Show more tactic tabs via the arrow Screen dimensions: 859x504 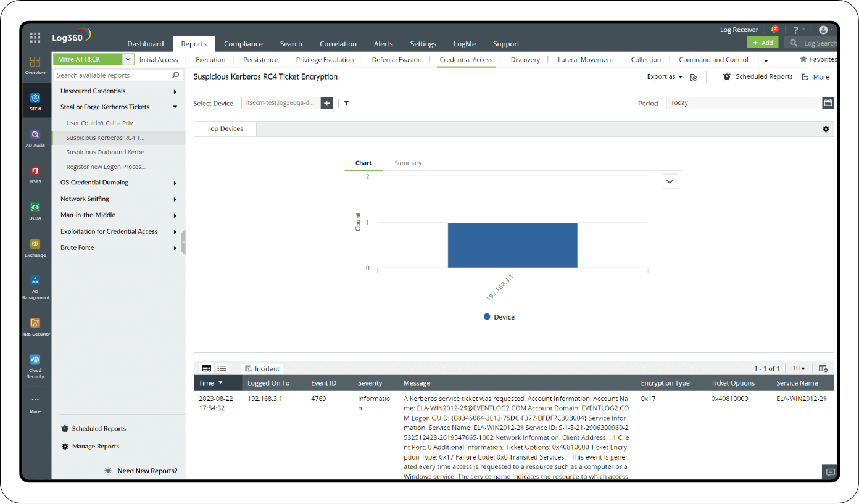pos(766,60)
